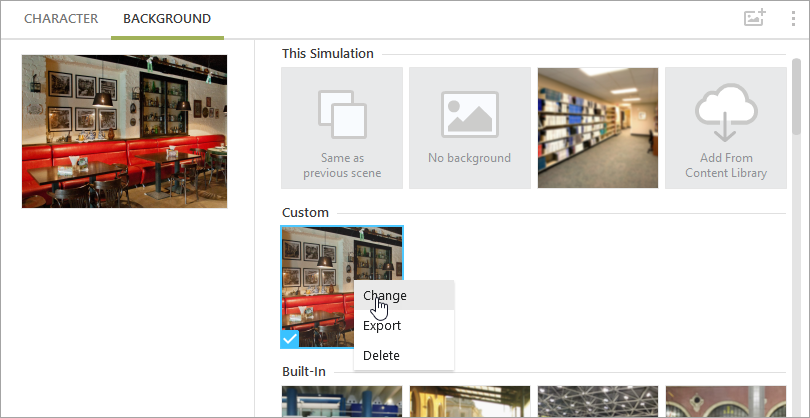This screenshot has width=810, height=418.
Task: Pick the fourth Built-In background thumbnail
Action: [725, 402]
